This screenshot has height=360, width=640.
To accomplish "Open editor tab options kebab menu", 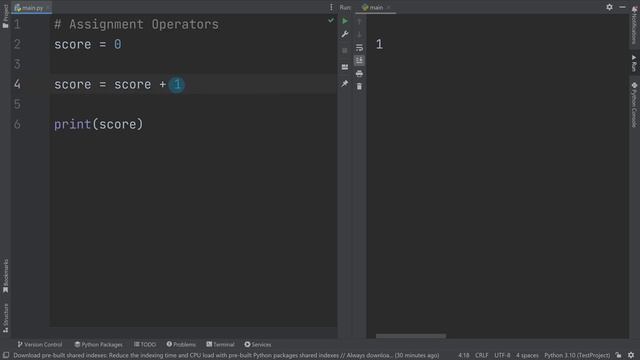I will tap(331, 7).
